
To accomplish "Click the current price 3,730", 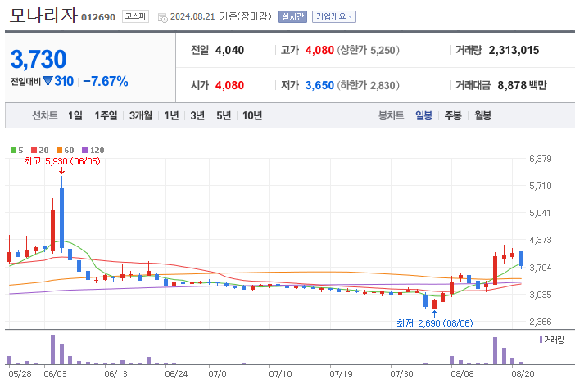I will point(38,59).
